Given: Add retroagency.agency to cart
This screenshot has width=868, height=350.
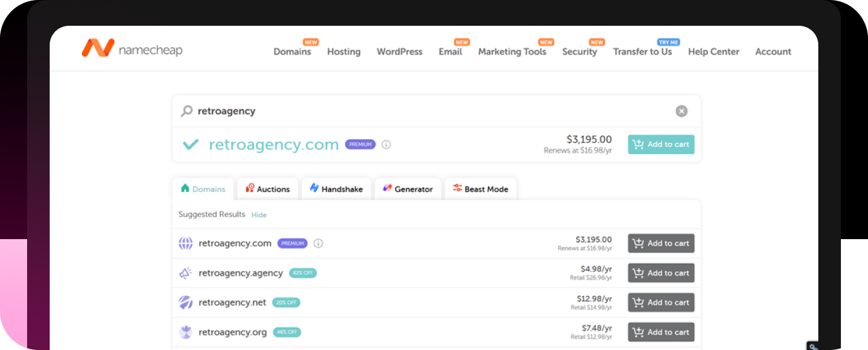Looking at the screenshot, I should (661, 273).
